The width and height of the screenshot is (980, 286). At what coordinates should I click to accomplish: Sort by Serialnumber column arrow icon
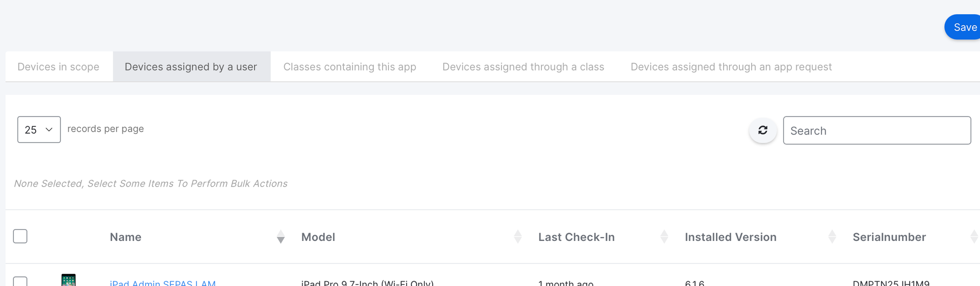(x=973, y=237)
